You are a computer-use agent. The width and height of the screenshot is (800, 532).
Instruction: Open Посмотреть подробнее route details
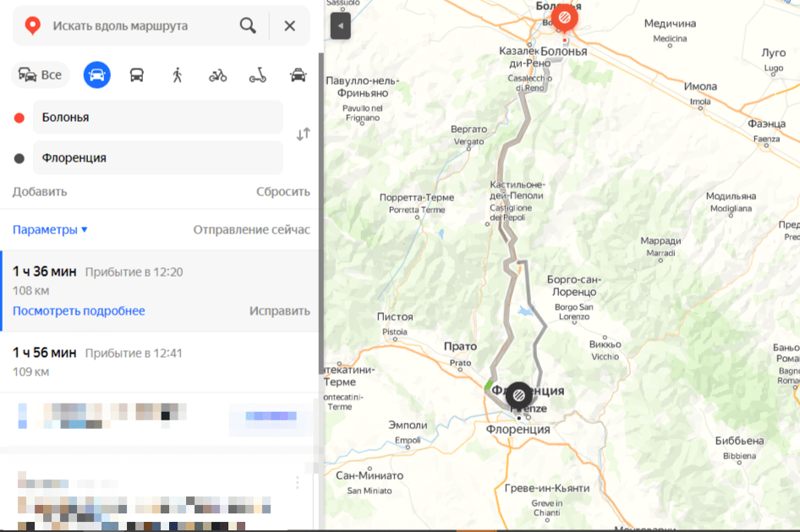point(79,310)
